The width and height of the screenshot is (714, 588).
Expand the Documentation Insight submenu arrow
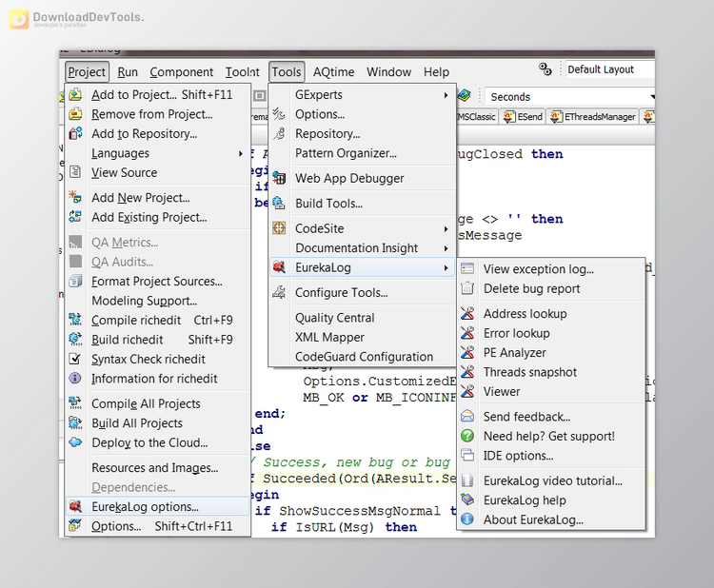(x=446, y=248)
